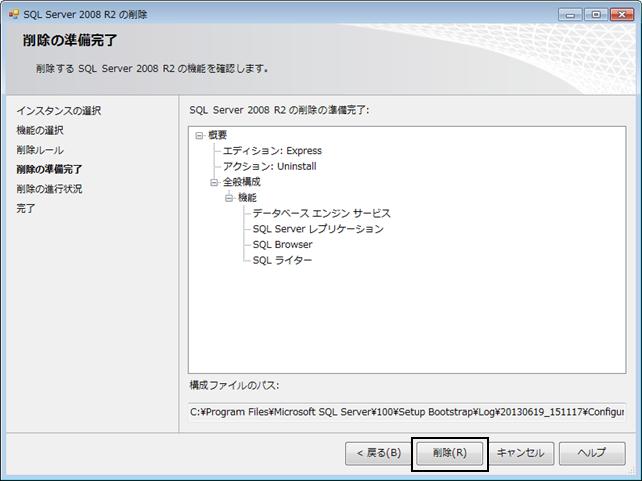Collapse the 全般構成 tree node

click(214, 182)
